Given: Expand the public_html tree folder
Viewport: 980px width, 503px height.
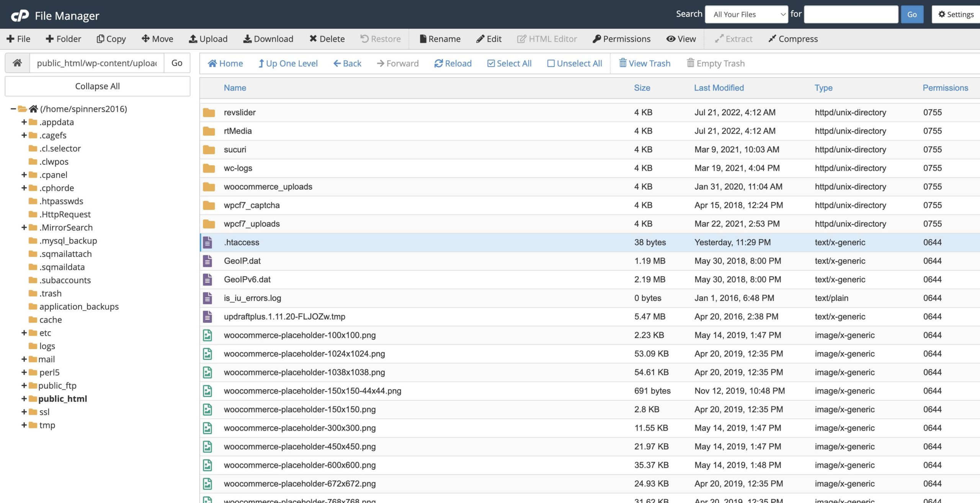Looking at the screenshot, I should pyautogui.click(x=24, y=398).
